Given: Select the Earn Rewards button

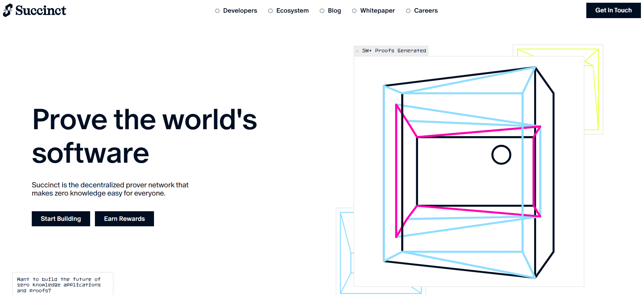Looking at the screenshot, I should tap(124, 219).
